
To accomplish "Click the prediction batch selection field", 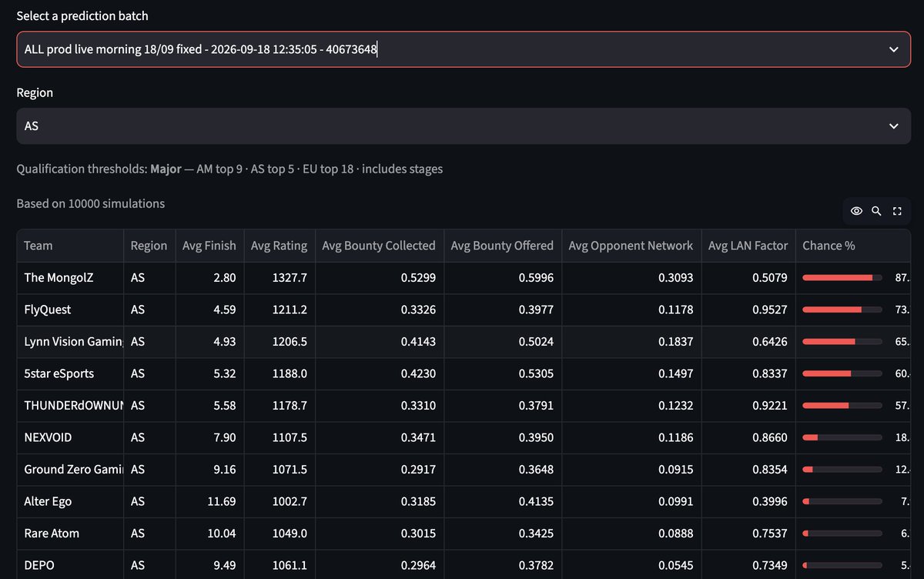I will 464,49.
